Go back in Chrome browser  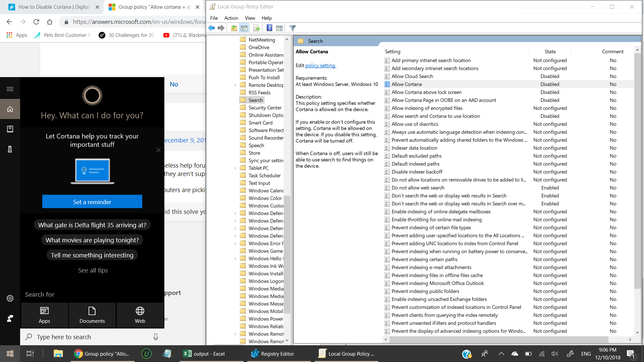coord(9,22)
